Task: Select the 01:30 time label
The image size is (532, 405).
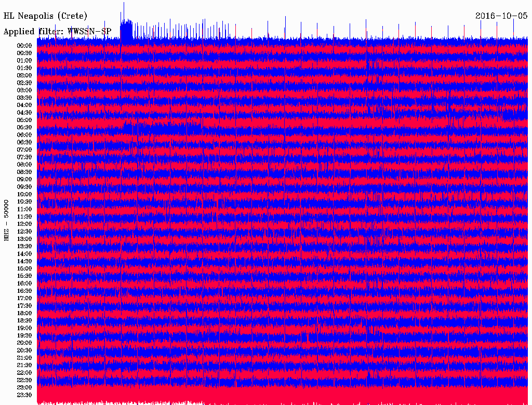Action: point(24,68)
